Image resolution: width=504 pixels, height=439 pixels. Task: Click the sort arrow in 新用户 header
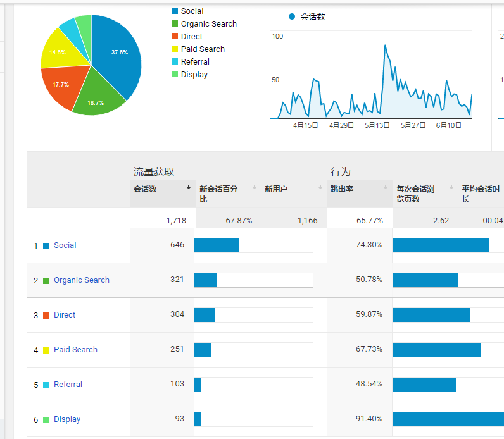(320, 187)
